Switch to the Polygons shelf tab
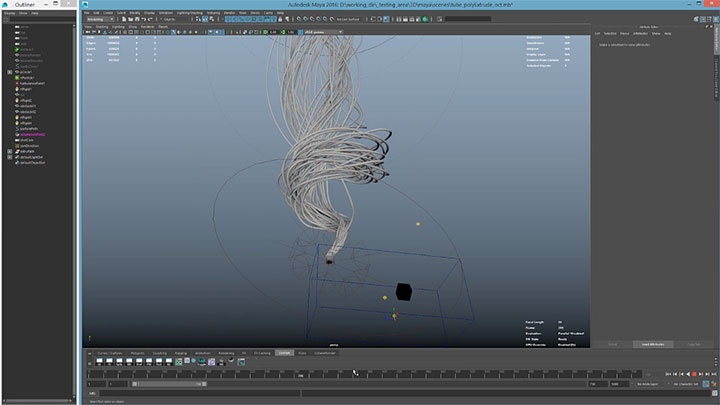 [138, 353]
